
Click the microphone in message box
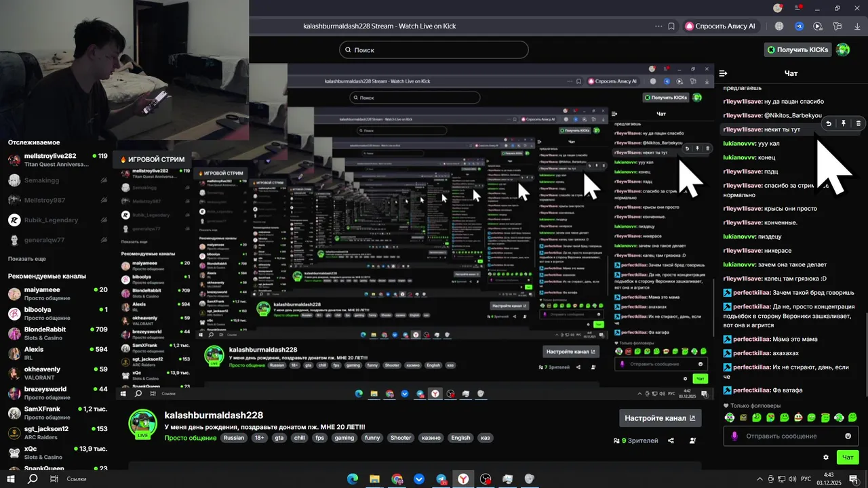click(734, 436)
